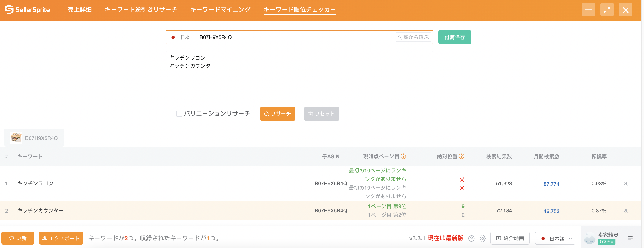Click the grey リセット button
This screenshot has width=644, height=248.
[322, 114]
